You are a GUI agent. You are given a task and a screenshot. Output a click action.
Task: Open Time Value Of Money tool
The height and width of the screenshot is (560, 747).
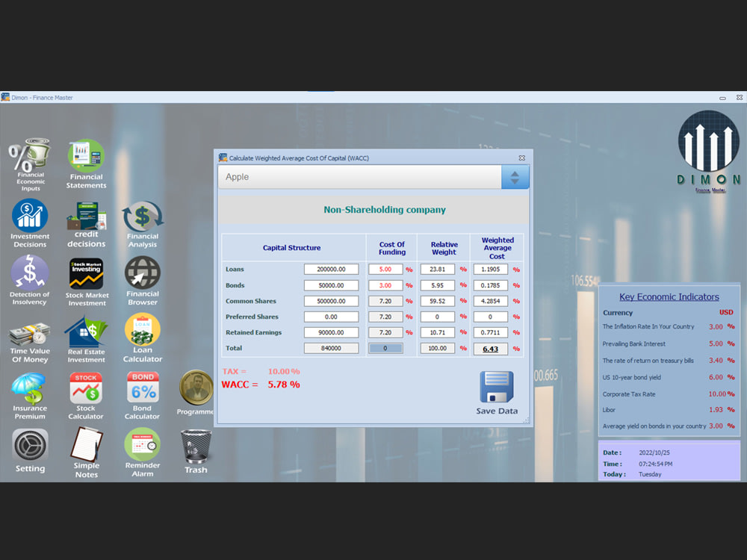pos(30,343)
